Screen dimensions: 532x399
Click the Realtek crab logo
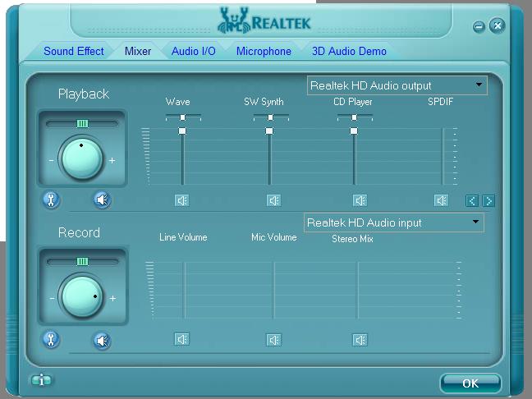click(233, 21)
